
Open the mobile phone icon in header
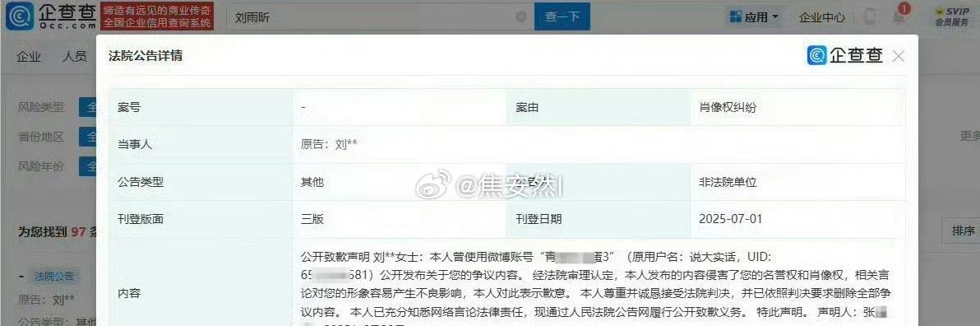[x=869, y=17]
